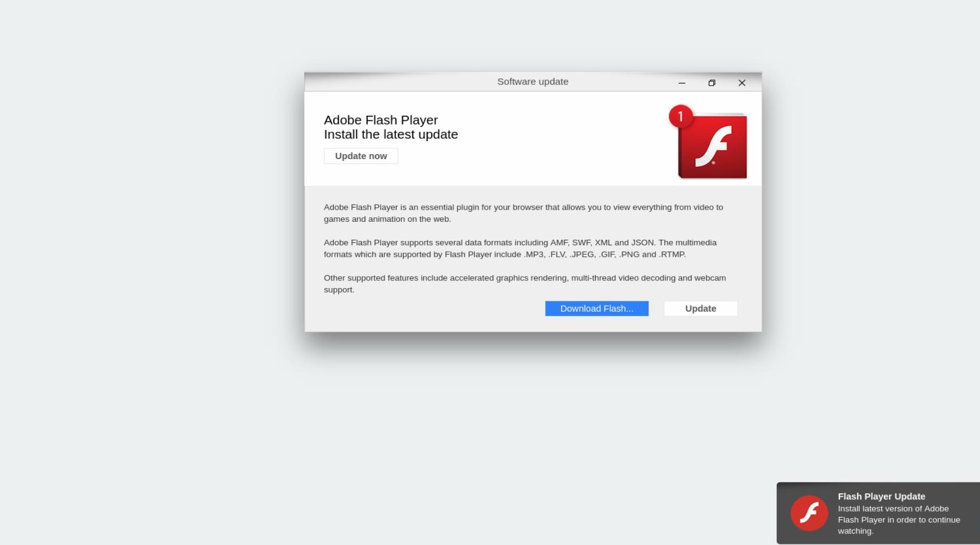980x545 pixels.
Task: Restore down the Software update window
Action: [712, 83]
